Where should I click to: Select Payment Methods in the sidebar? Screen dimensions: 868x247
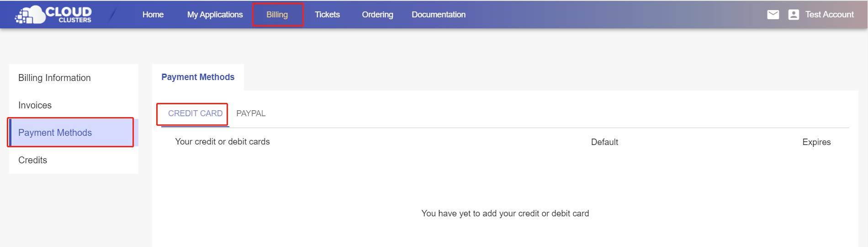55,133
